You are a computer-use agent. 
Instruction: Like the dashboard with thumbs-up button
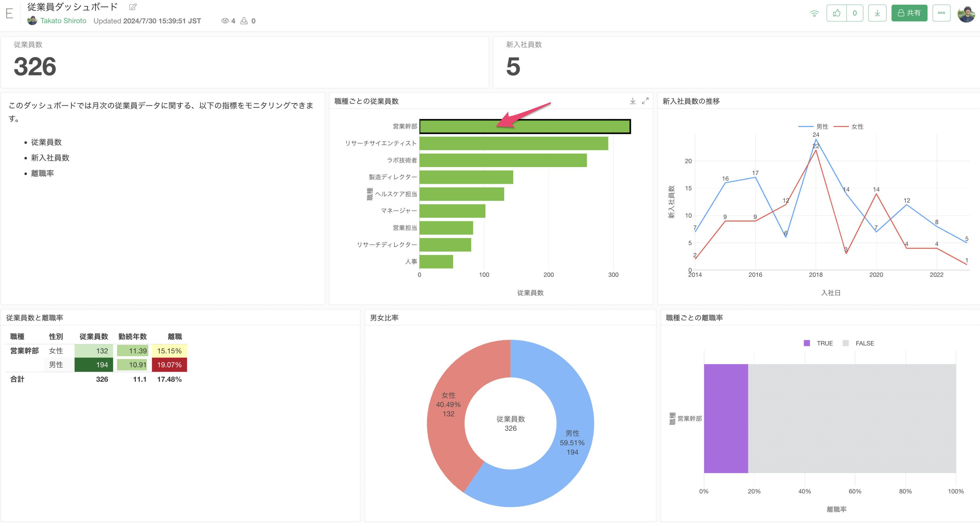coord(837,13)
